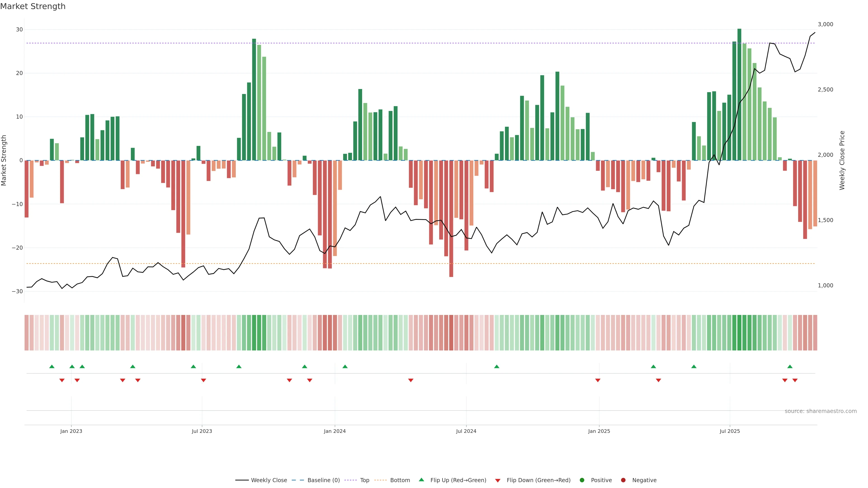Click the Positive green circle legend icon

[582, 480]
